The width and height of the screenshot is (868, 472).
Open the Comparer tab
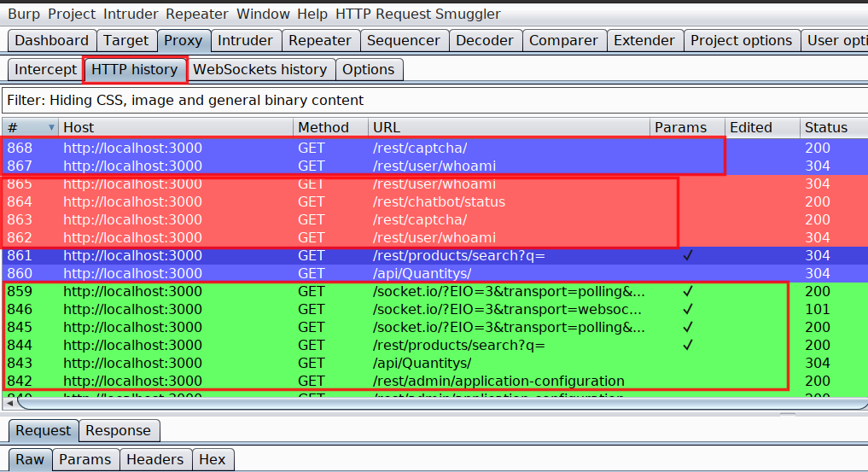coord(563,40)
